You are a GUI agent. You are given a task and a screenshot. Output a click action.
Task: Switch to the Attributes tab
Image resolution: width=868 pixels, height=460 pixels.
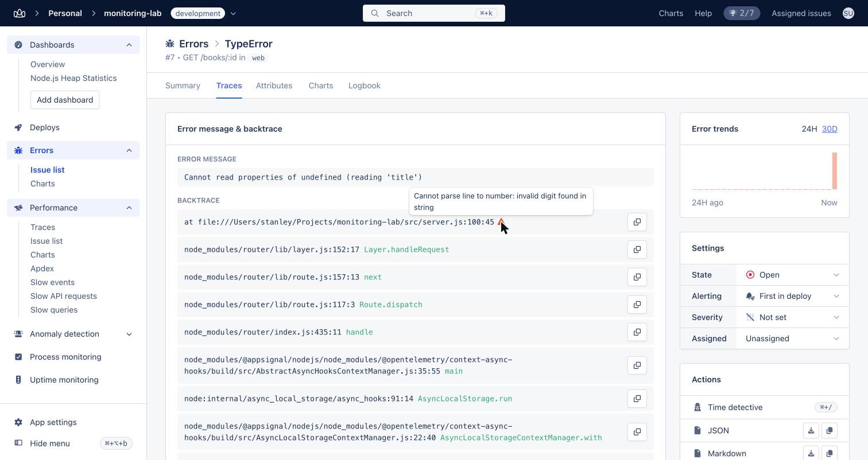(x=274, y=85)
